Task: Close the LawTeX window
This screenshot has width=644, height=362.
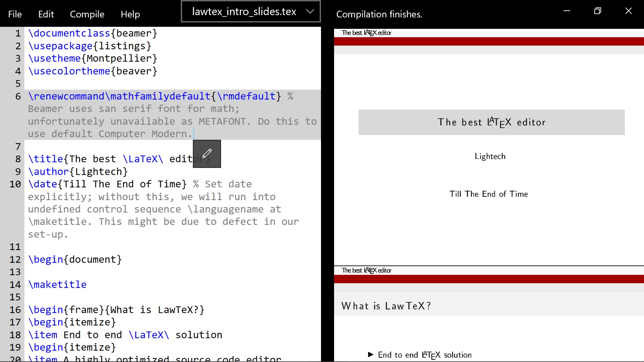Action: (628, 11)
